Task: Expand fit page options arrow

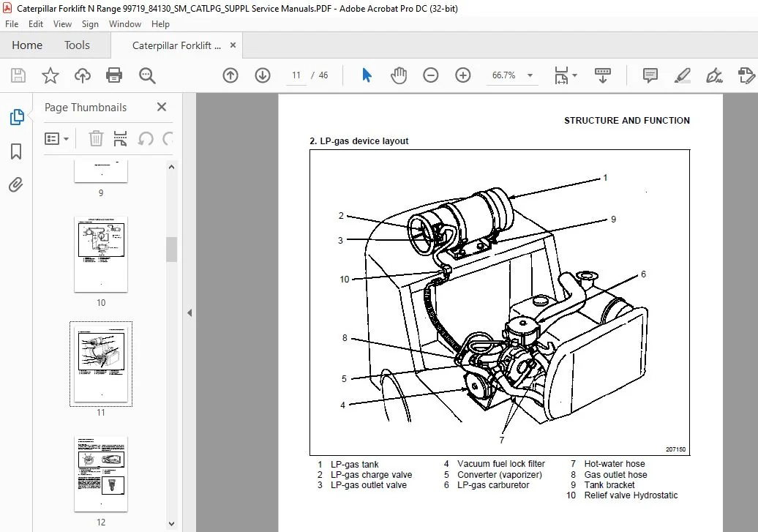Action: click(x=575, y=75)
